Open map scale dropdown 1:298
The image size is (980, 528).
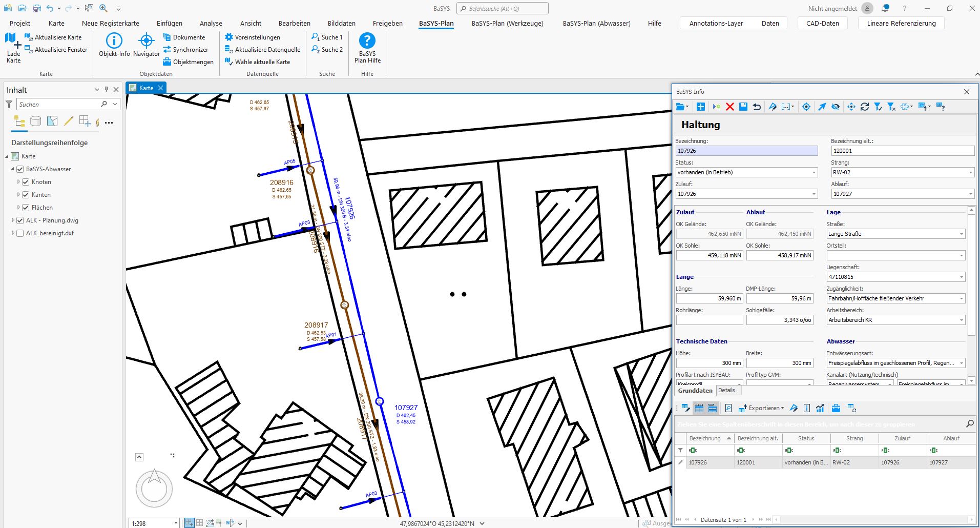coord(176,523)
